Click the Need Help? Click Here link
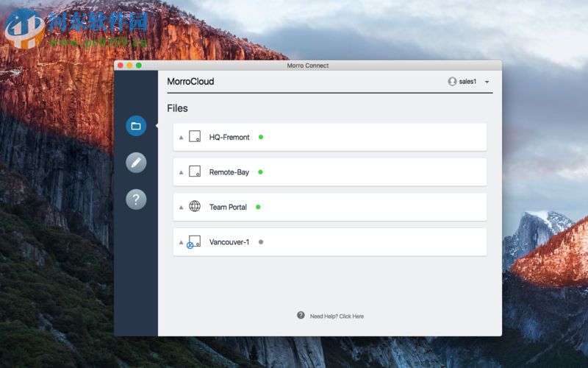588x368 pixels. tap(337, 316)
